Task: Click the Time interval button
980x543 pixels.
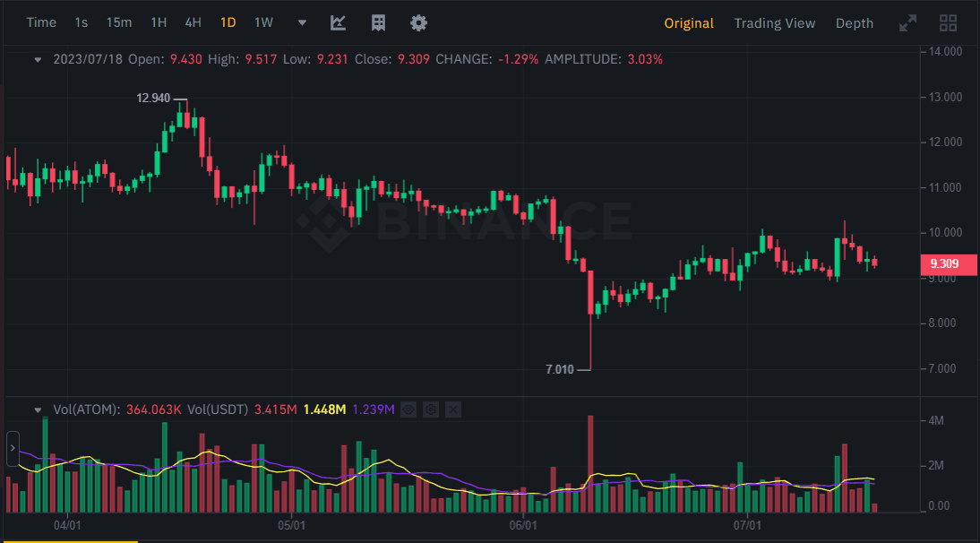Action: (x=41, y=22)
